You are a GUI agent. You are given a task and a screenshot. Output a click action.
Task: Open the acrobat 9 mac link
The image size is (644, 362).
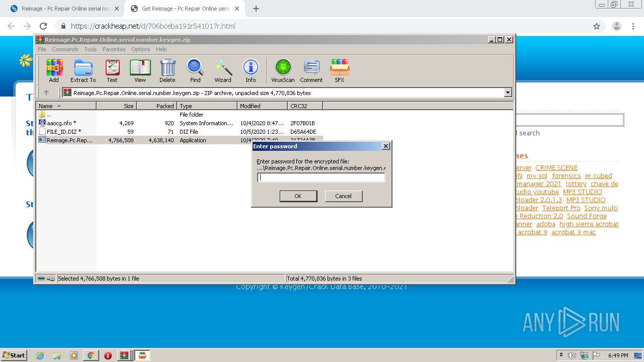[x=574, y=232]
